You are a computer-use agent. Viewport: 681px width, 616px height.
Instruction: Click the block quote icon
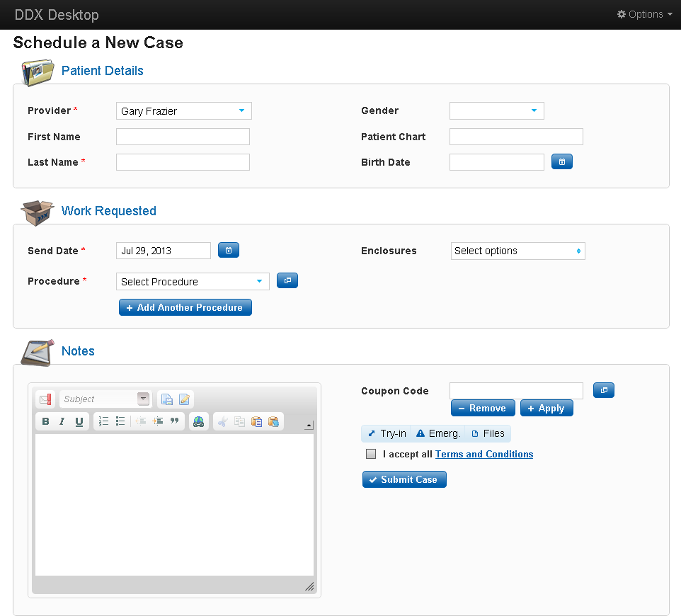(174, 421)
